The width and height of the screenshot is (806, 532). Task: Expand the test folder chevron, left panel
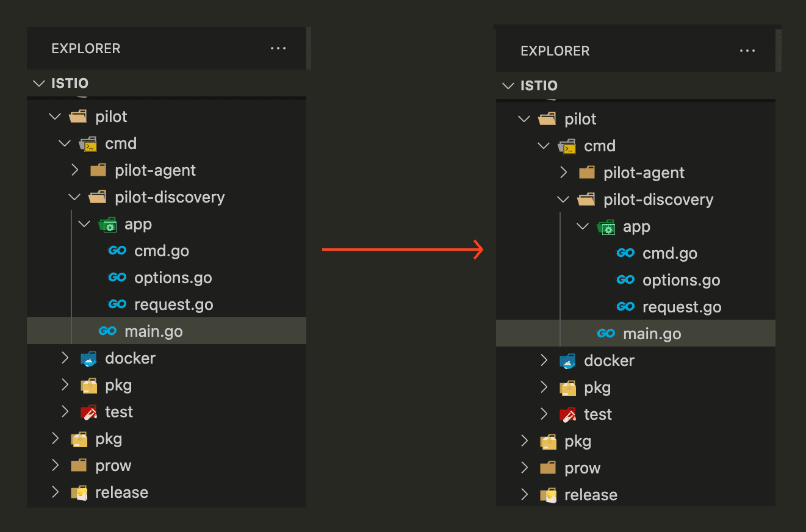[x=65, y=412]
